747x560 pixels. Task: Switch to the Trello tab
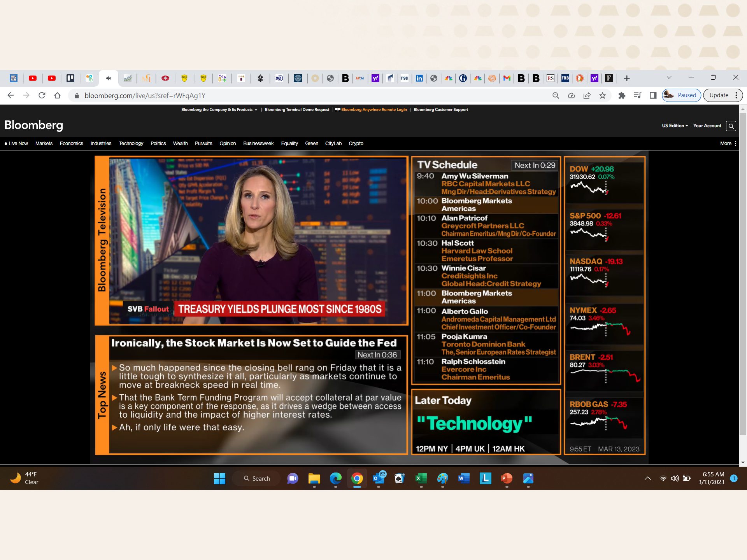[70, 78]
